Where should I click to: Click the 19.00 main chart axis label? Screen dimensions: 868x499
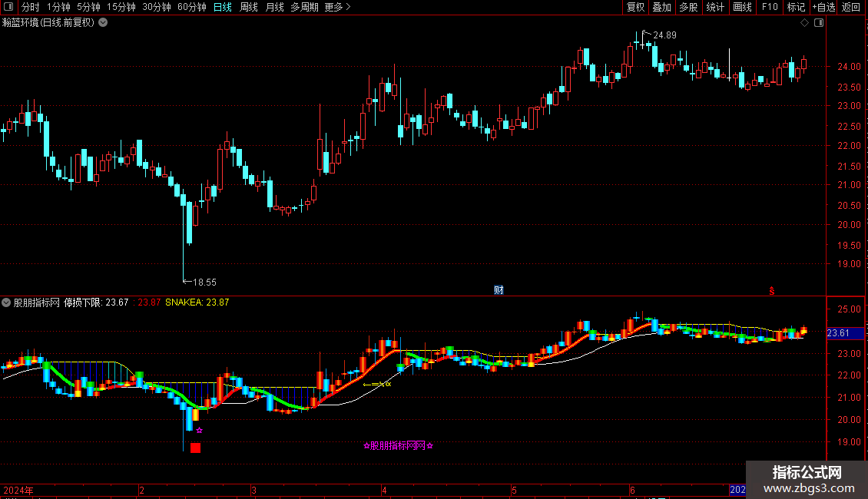pyautogui.click(x=849, y=264)
